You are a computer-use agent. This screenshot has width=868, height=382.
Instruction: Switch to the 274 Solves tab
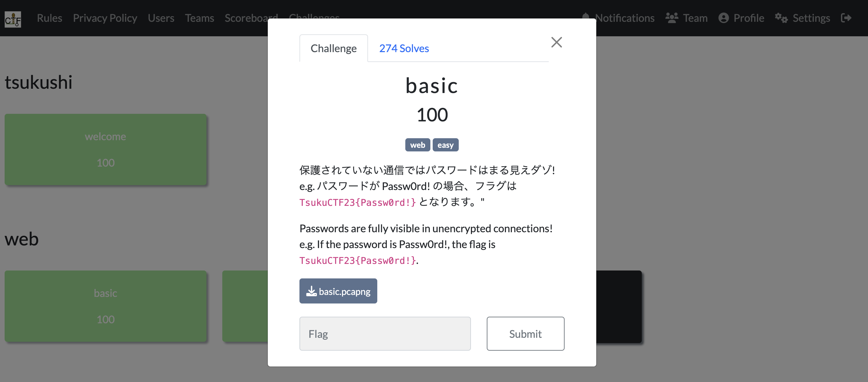(404, 48)
